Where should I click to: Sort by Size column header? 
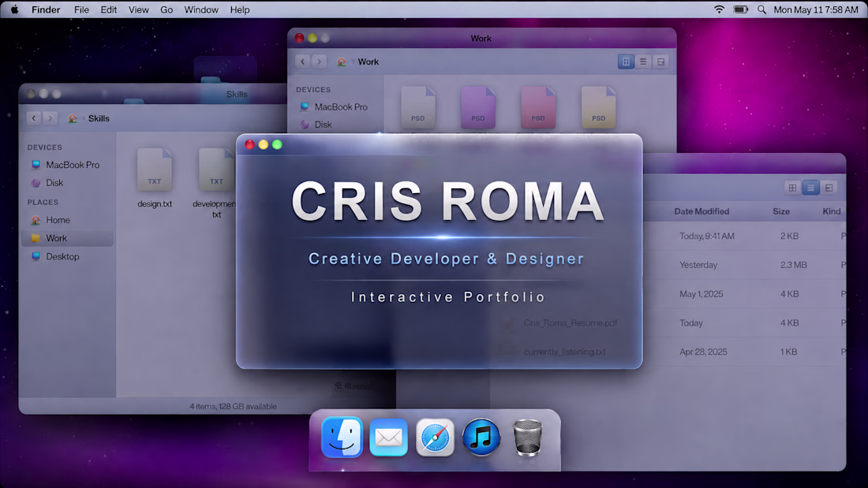coord(781,211)
